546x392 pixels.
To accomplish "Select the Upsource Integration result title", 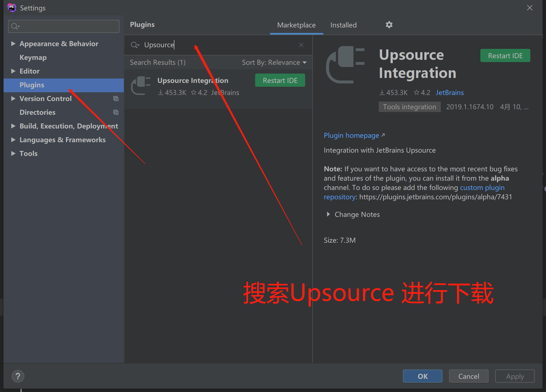I will point(193,80).
